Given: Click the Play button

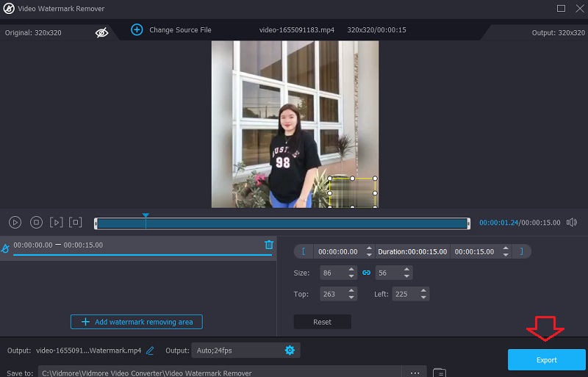Looking at the screenshot, I should pyautogui.click(x=15, y=222).
